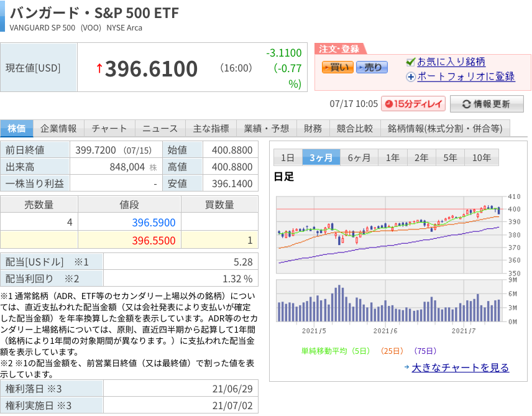Viewport: 532px width, 416px height.
Task: Click the green checkmark favorites icon
Action: [x=411, y=62]
